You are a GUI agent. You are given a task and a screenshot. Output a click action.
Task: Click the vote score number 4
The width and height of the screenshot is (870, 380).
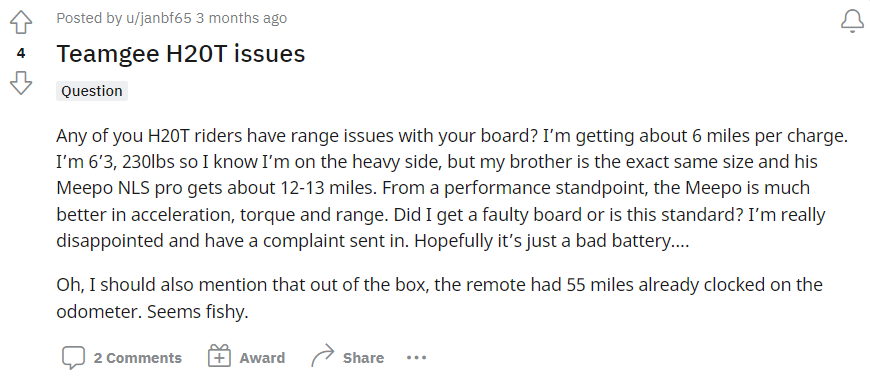[x=21, y=53]
